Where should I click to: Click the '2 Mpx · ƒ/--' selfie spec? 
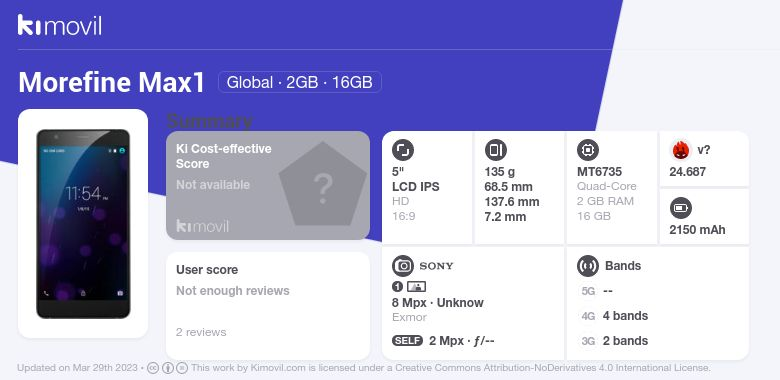click(462, 341)
